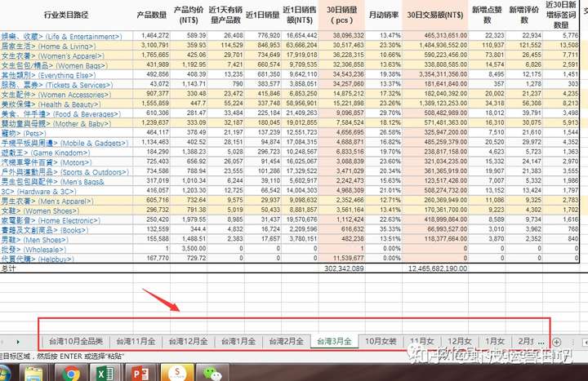Image resolution: width=588 pixels, height=381 pixels.
Task: Open WeChat from the taskbar
Action: (212, 373)
